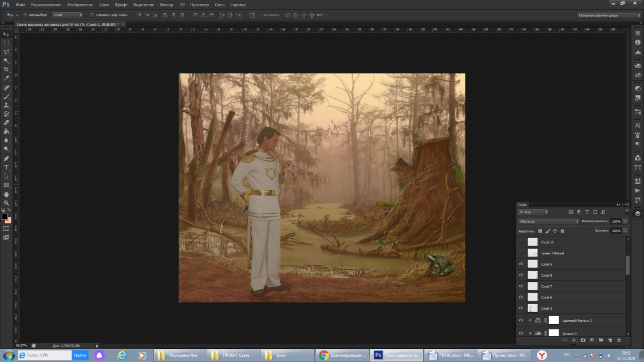The width and height of the screenshot is (644, 362).
Task: Select the Polygonal Lasso tool
Action: (6, 52)
